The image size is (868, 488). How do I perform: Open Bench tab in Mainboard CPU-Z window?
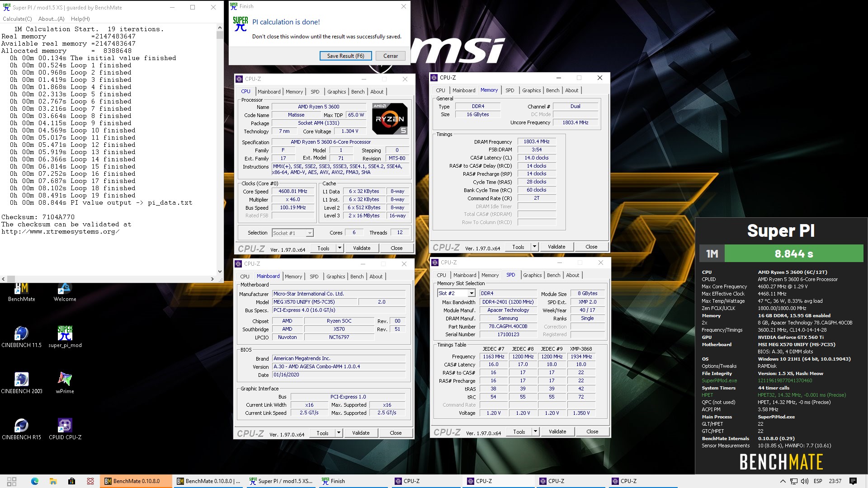pos(357,277)
